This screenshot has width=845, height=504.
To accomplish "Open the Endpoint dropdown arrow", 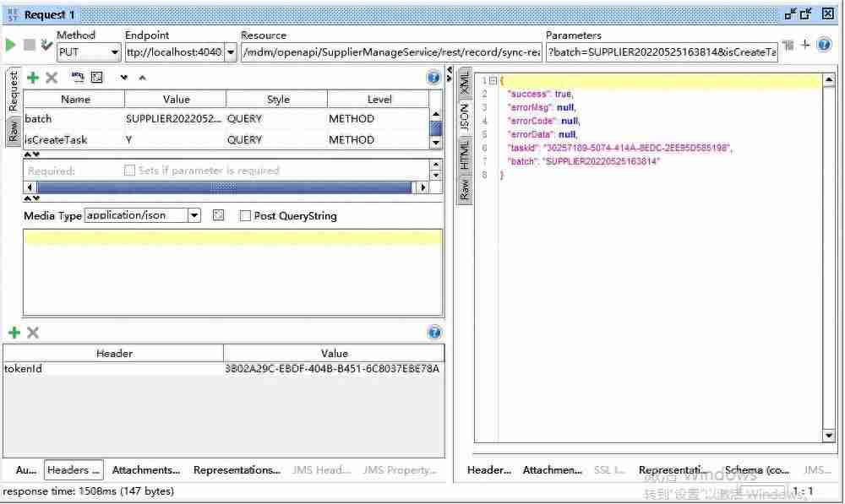I will [x=231, y=52].
